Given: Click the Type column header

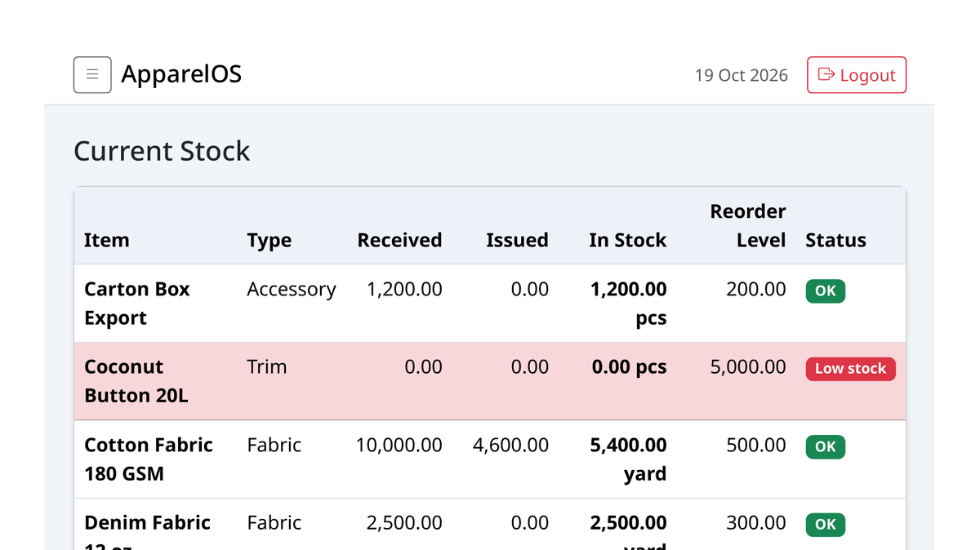Looking at the screenshot, I should [269, 240].
